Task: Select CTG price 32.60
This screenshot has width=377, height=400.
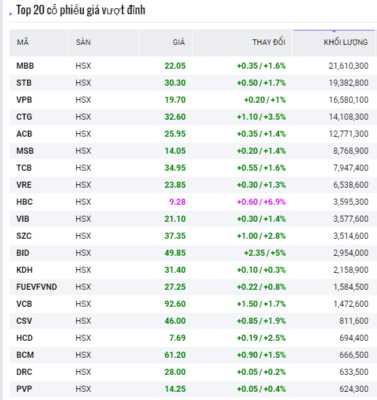Action: pos(175,117)
